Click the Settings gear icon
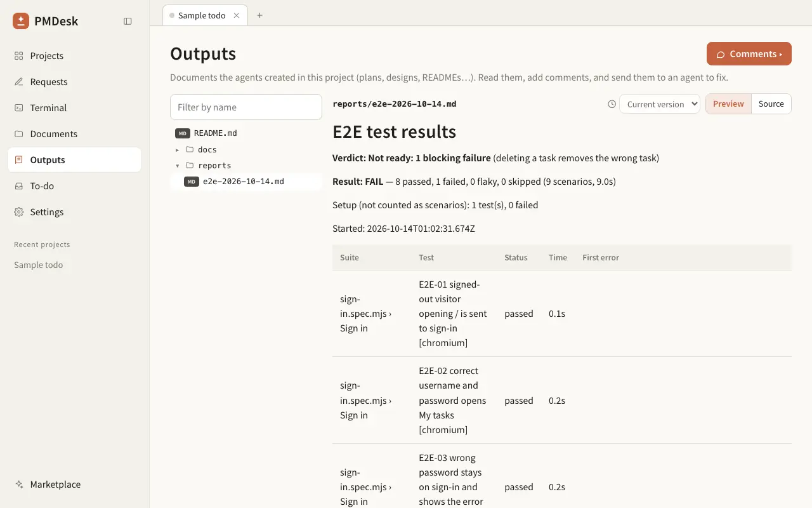Screen dimensions: 812x508 [x=19, y=212]
